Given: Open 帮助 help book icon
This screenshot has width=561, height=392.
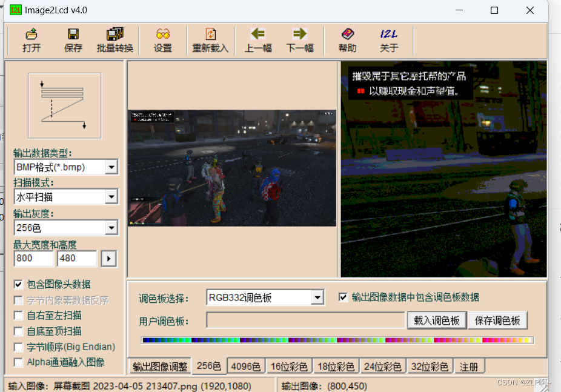Looking at the screenshot, I should click(x=347, y=40).
